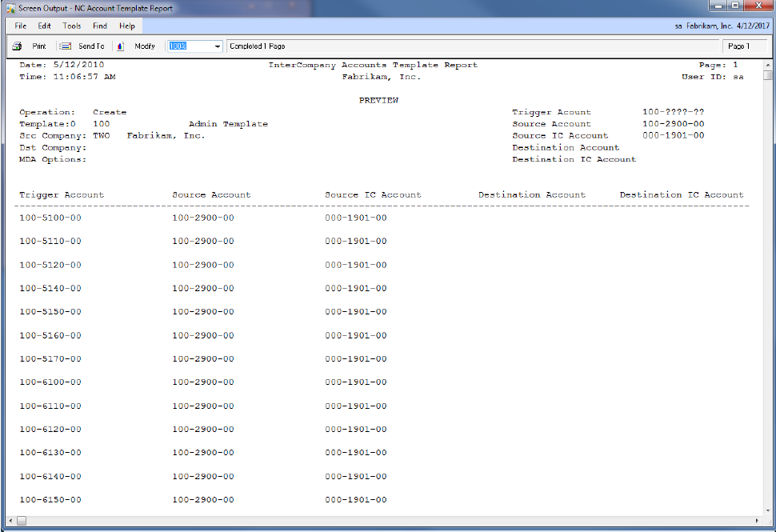The height and width of the screenshot is (532, 776).
Task: Open the Edit menu
Action: coord(45,26)
